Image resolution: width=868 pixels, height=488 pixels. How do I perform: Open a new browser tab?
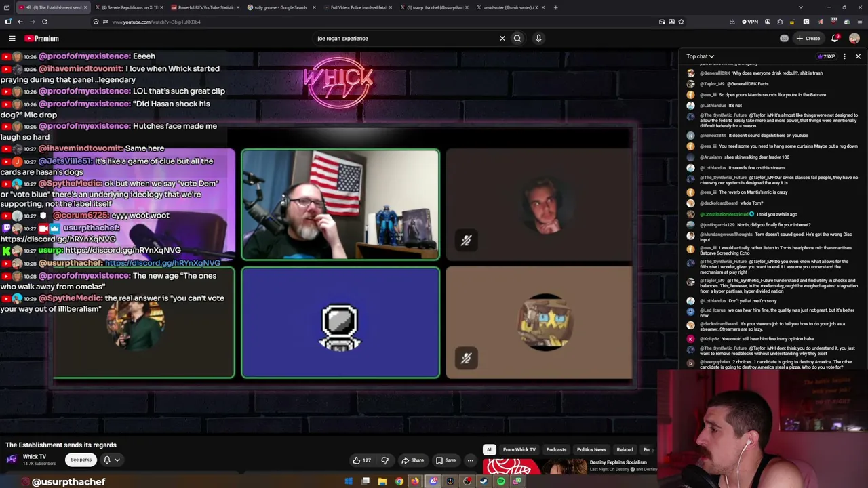coord(555,7)
